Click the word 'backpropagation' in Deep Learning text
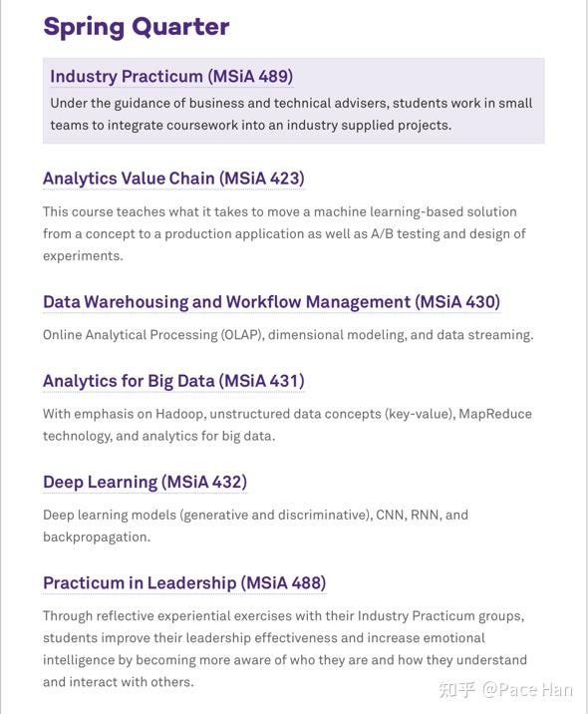588x714 pixels. pyautogui.click(x=97, y=536)
